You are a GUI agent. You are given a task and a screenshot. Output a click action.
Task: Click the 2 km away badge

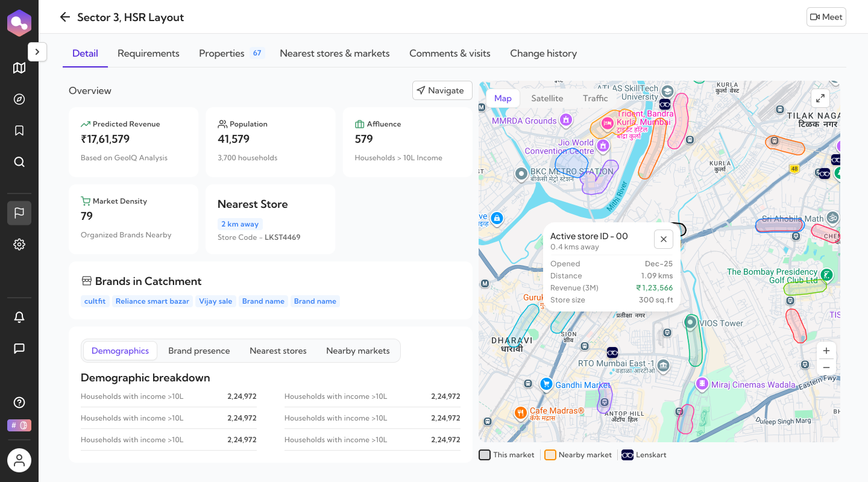point(240,224)
